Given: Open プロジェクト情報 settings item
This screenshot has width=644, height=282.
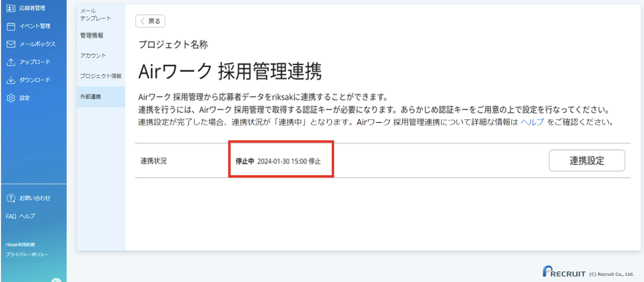Looking at the screenshot, I should (x=100, y=76).
